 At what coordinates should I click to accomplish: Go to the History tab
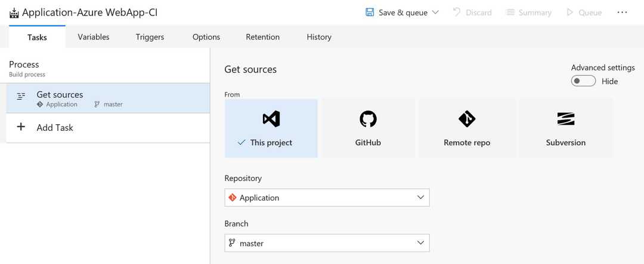[319, 37]
